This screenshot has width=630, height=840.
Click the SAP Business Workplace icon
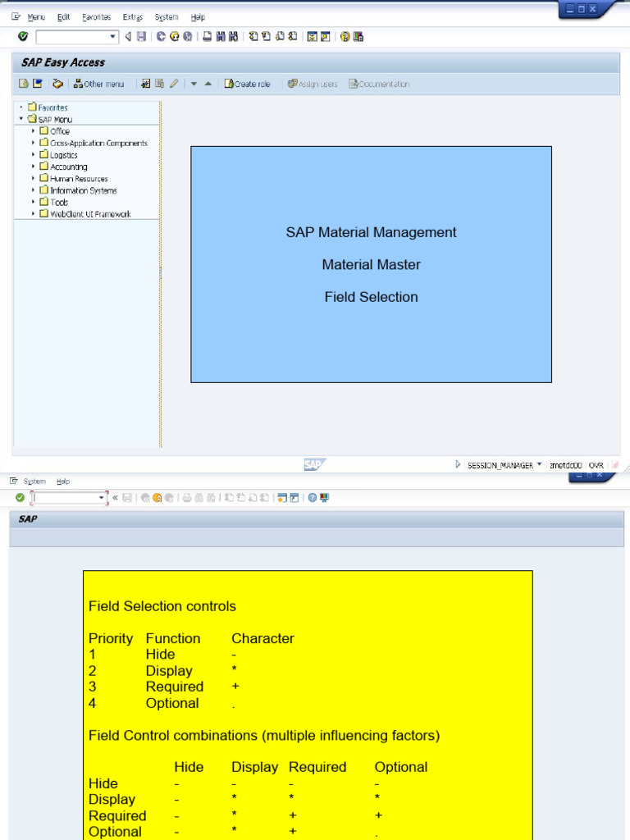(x=57, y=84)
